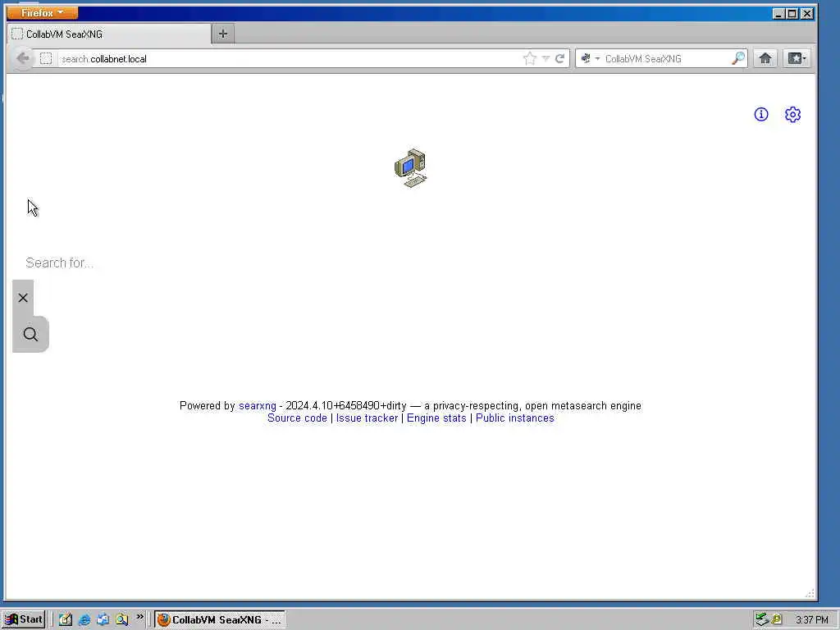The height and width of the screenshot is (630, 840).
Task: Go back with the back arrow
Action: 23,58
